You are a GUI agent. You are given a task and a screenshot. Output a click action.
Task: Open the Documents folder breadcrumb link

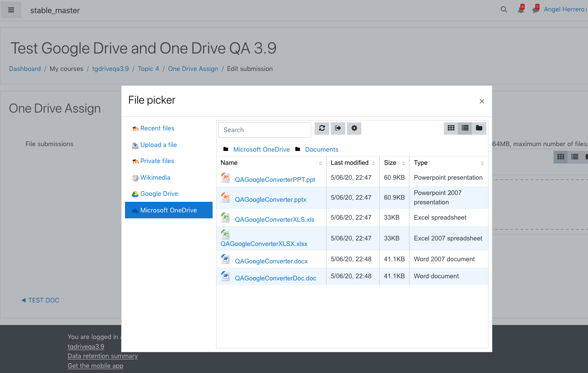click(x=322, y=150)
